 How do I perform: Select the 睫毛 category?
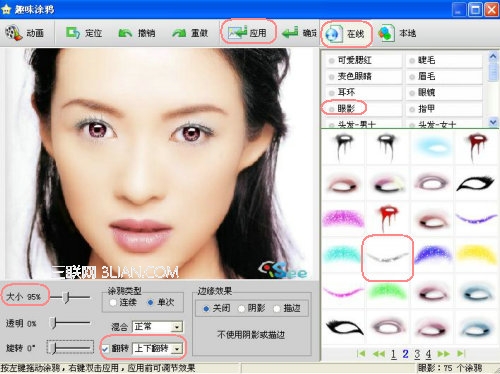(x=444, y=60)
